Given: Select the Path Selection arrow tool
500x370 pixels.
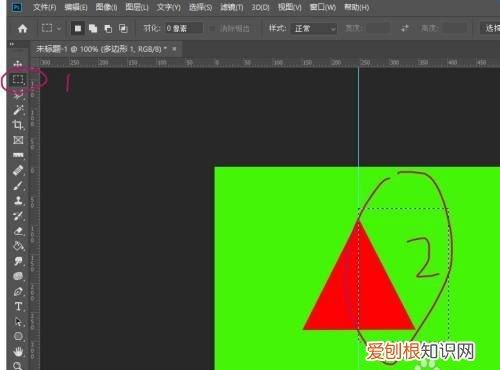Looking at the screenshot, I should click(x=18, y=322).
